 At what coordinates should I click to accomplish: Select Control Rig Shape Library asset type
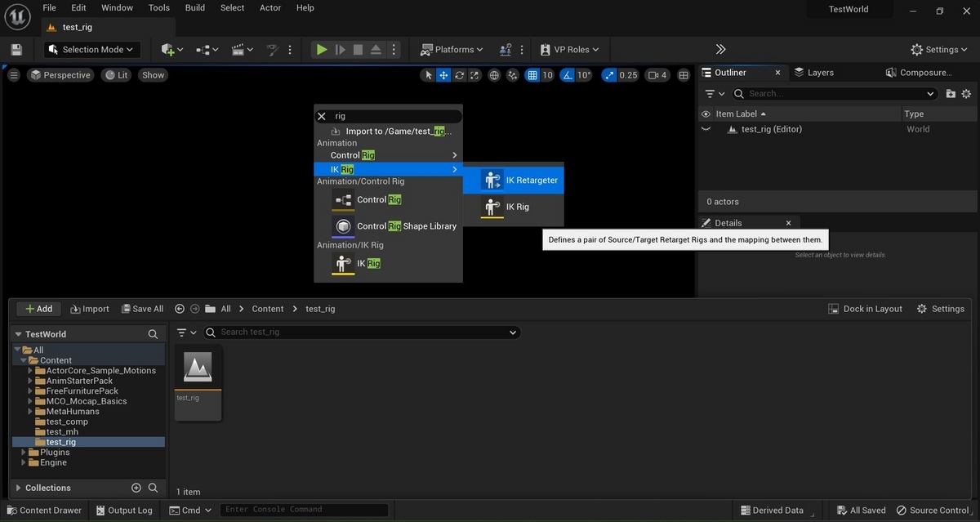click(389, 226)
